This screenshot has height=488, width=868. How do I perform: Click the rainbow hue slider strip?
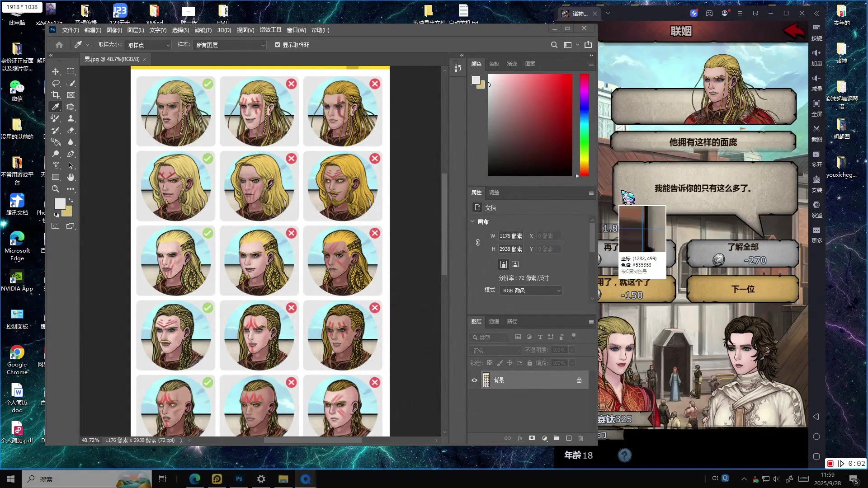click(x=584, y=125)
